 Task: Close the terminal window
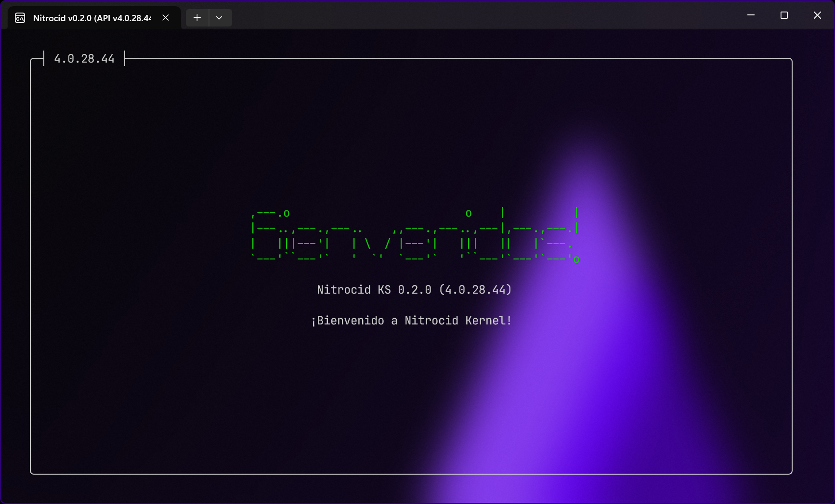[x=817, y=15]
